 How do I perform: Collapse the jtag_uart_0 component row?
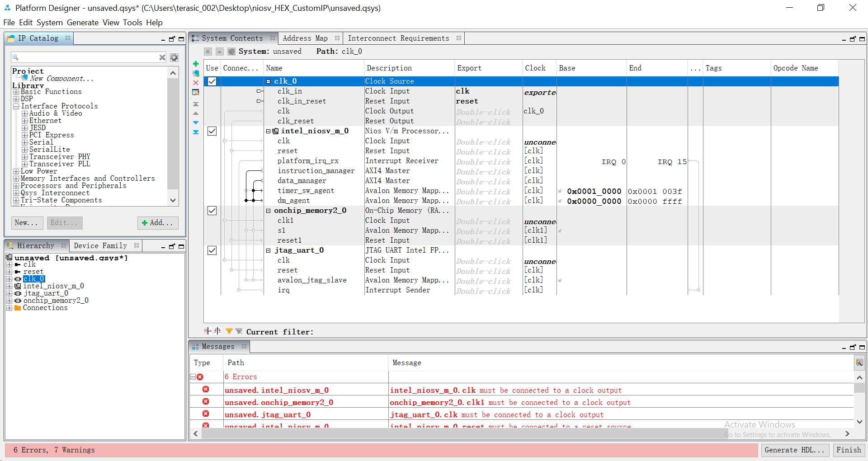click(x=268, y=250)
